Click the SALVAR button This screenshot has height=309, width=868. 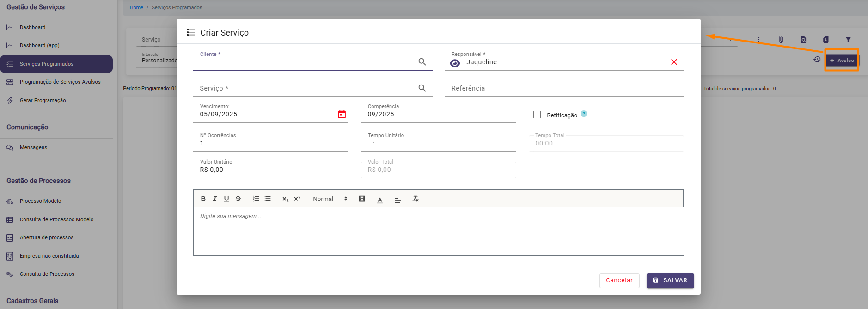670,280
